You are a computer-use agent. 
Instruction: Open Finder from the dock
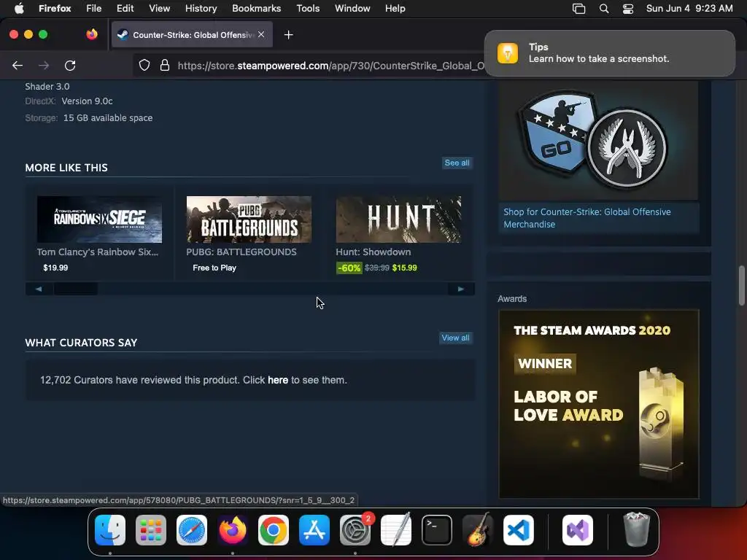pyautogui.click(x=110, y=530)
